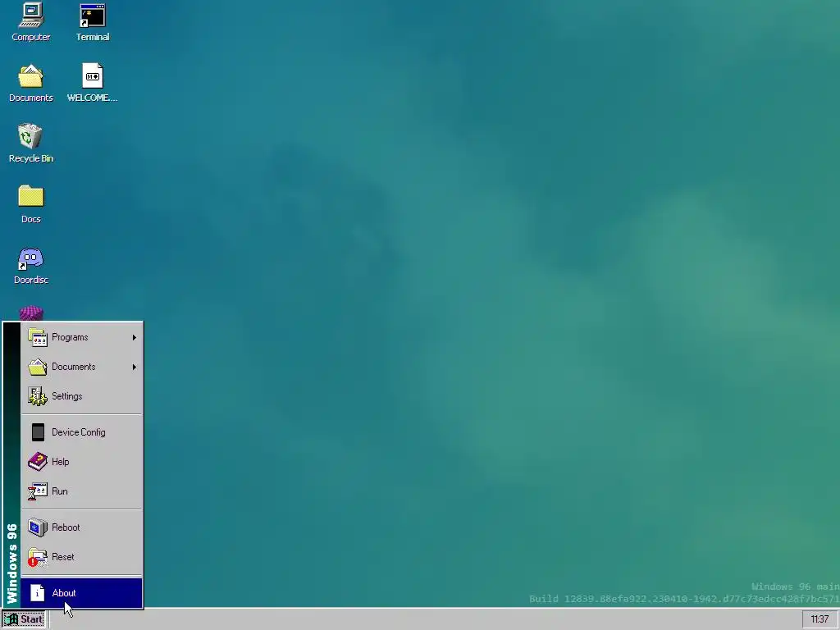Choose Device Config label in the Start menu
Screen dimensions: 840x630
coord(78,432)
